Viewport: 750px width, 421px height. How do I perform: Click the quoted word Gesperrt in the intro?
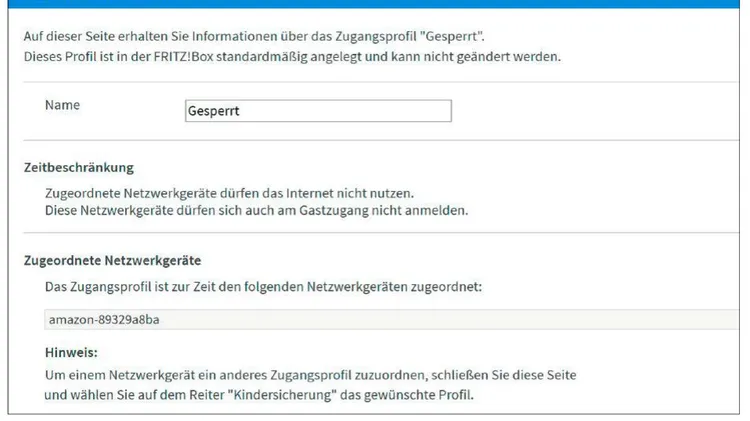451,36
